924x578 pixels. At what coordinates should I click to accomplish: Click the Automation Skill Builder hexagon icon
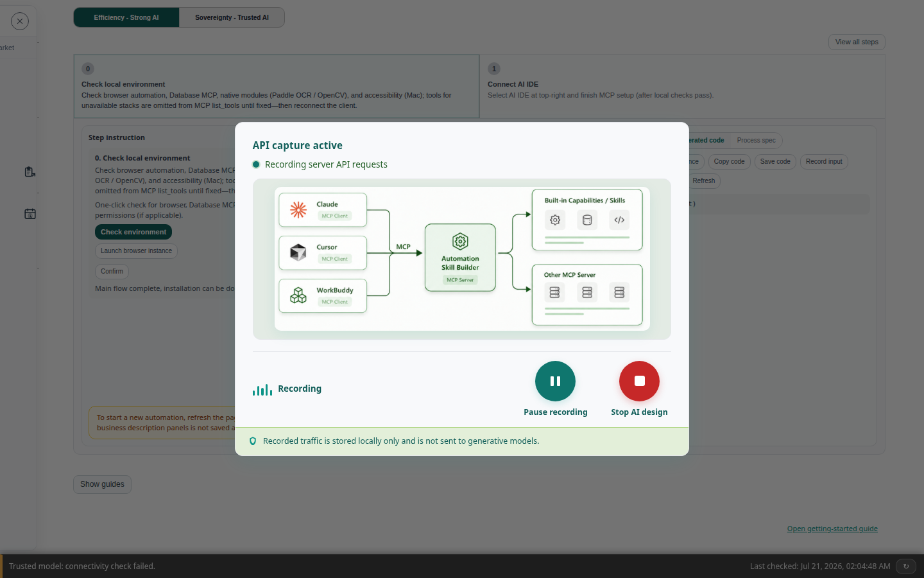click(460, 241)
